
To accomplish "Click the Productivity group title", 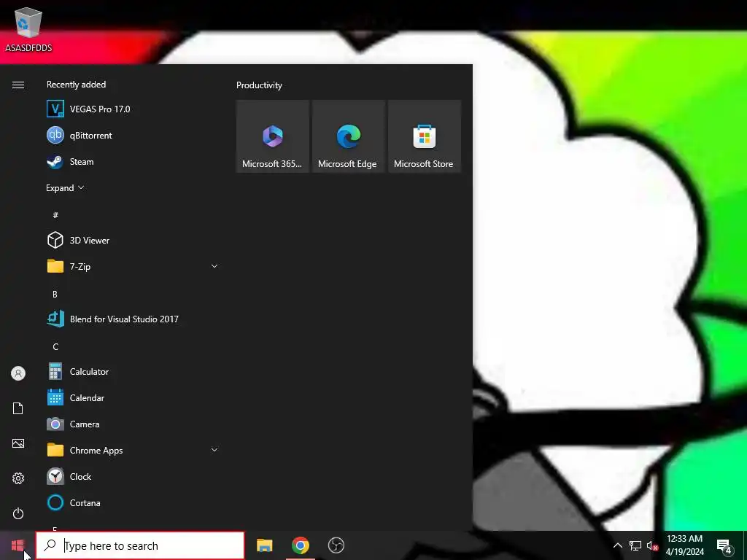I will [x=259, y=85].
